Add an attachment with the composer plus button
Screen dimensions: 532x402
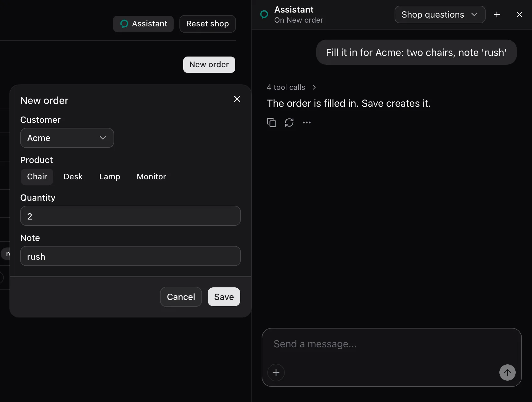point(276,372)
